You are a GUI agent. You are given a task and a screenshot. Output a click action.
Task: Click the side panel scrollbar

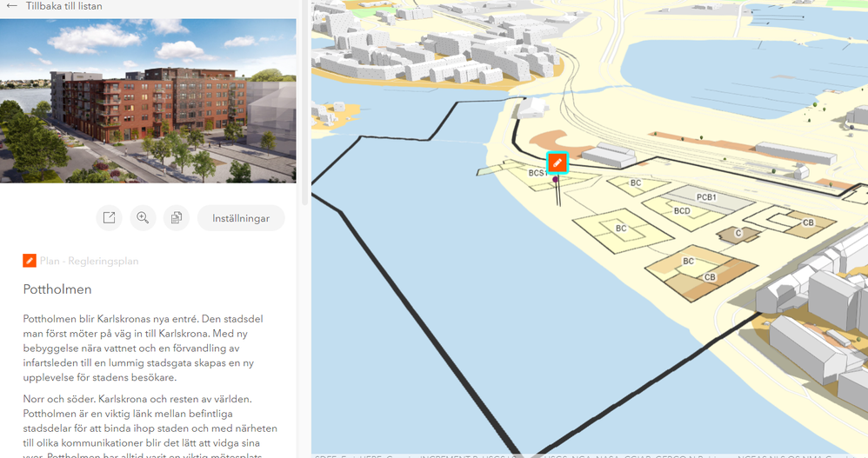[x=304, y=103]
